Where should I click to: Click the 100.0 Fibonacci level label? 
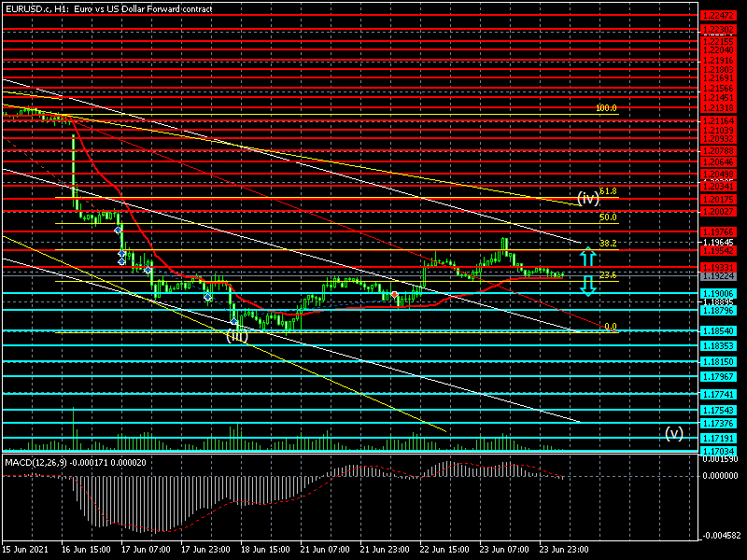606,108
